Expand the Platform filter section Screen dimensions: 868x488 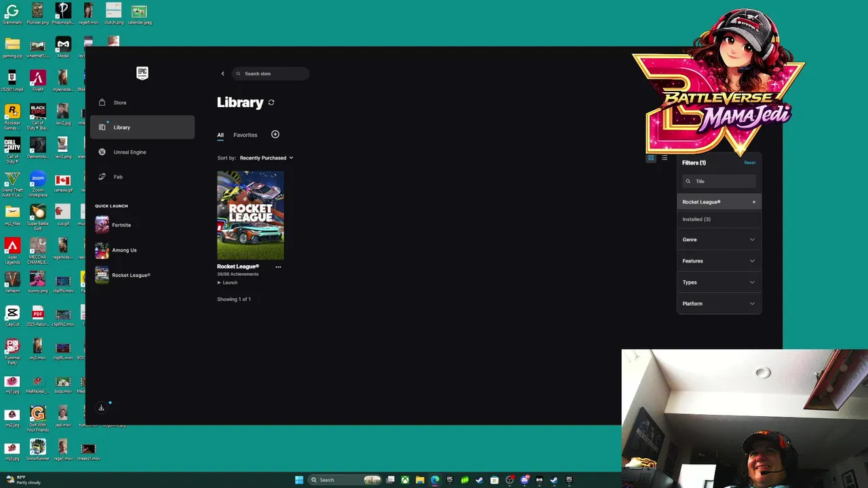[x=719, y=304]
